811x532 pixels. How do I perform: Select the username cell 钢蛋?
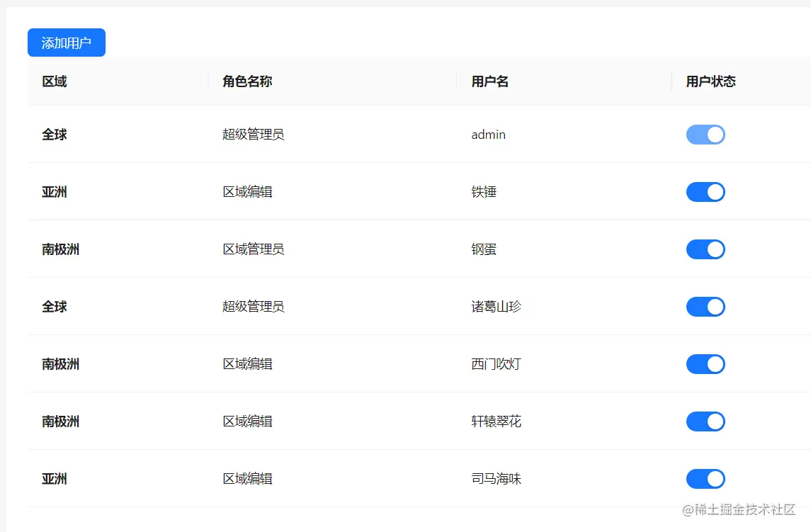pyautogui.click(x=484, y=249)
